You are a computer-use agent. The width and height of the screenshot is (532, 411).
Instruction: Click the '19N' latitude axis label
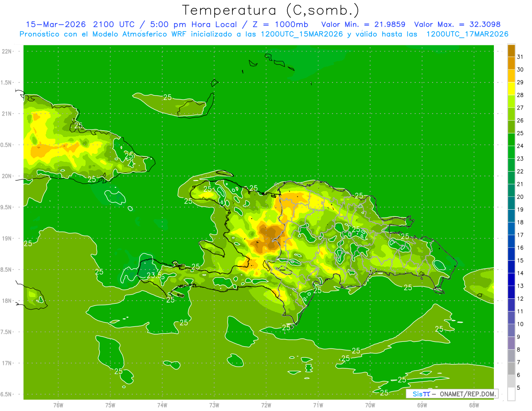tap(7, 239)
